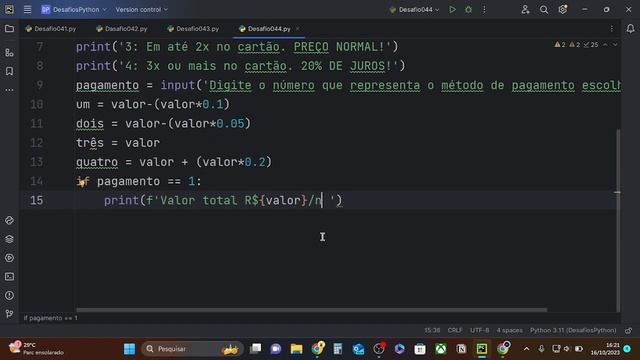Click the Pesquisar taskbar search box

192,349
